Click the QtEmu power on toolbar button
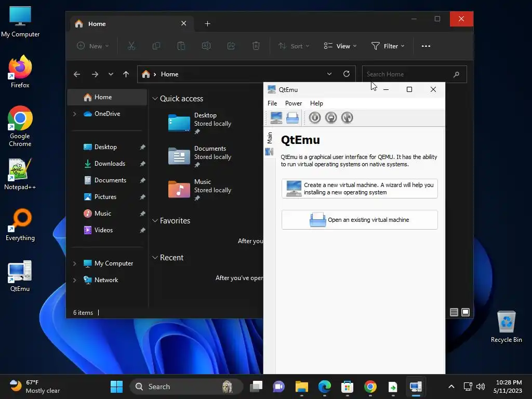Screen dimensions: 532x399 [315, 118]
